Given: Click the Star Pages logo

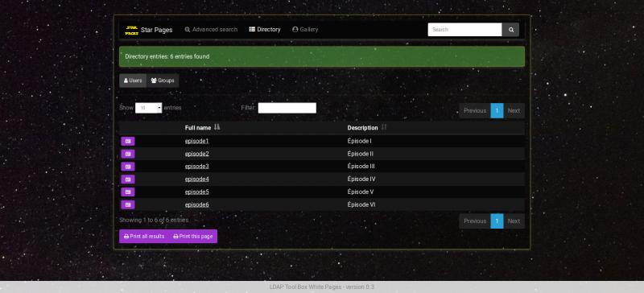Looking at the screenshot, I should [x=131, y=30].
